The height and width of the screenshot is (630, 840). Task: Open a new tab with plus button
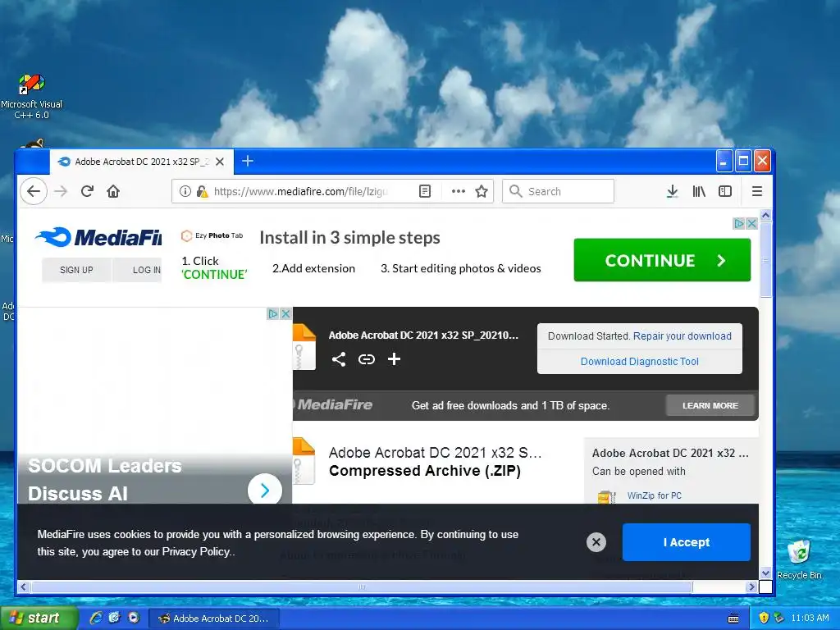248,161
